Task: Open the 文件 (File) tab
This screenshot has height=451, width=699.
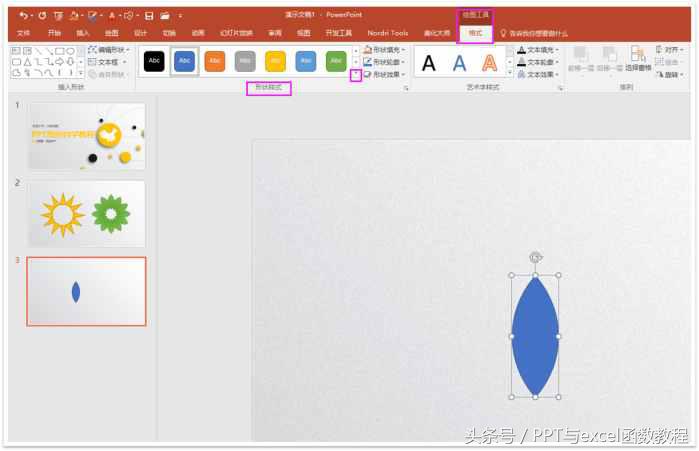Action: click(23, 33)
